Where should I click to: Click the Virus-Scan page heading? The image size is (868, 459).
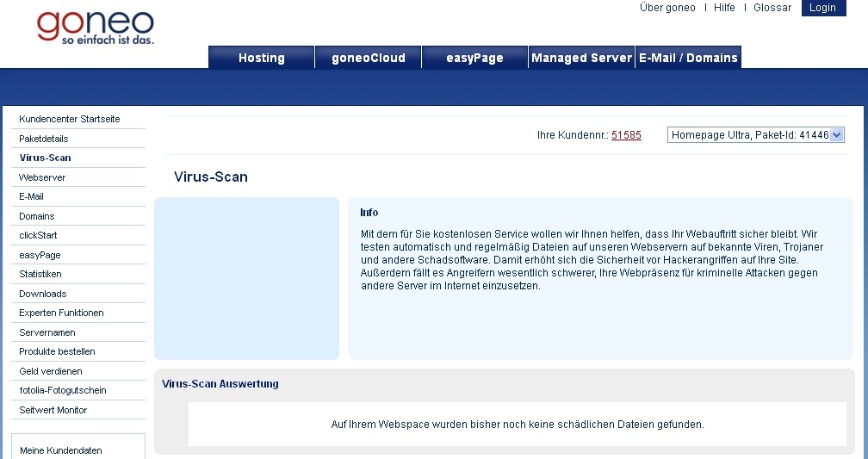tap(211, 177)
